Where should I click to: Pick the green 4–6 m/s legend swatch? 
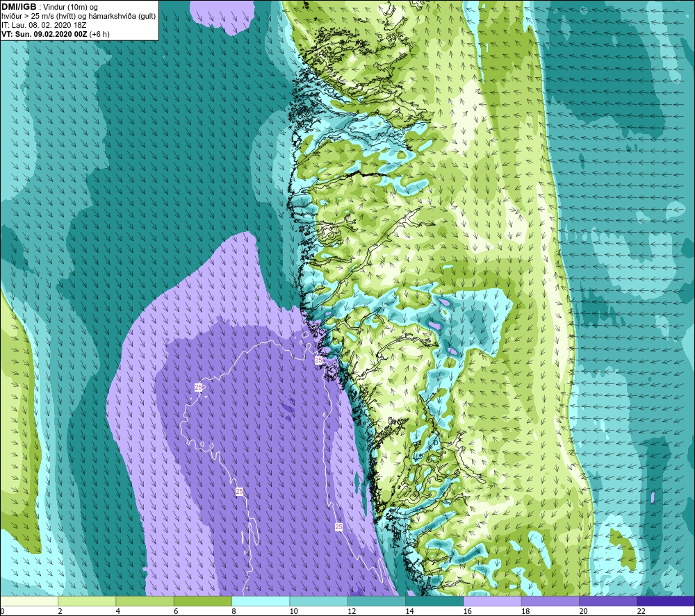click(145, 601)
